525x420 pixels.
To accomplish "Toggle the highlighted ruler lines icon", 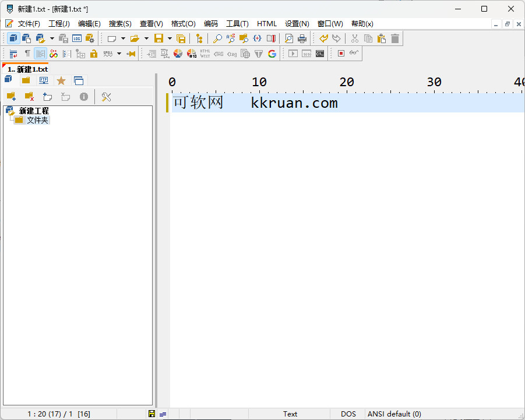I will tap(41, 54).
